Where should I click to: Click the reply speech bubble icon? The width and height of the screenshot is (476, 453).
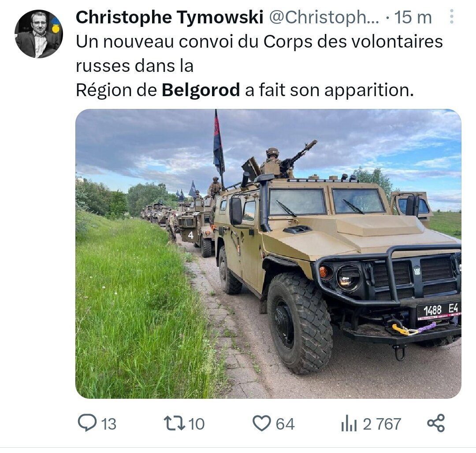87,423
